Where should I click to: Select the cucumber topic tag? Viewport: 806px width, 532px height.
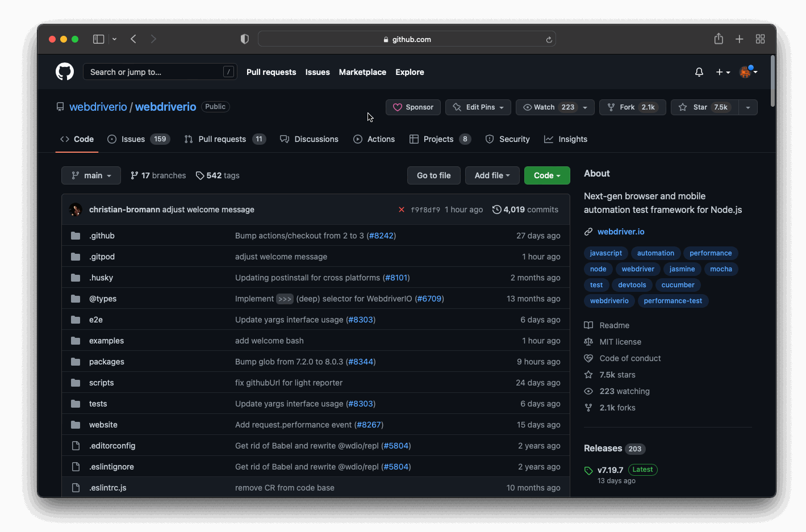(678, 285)
